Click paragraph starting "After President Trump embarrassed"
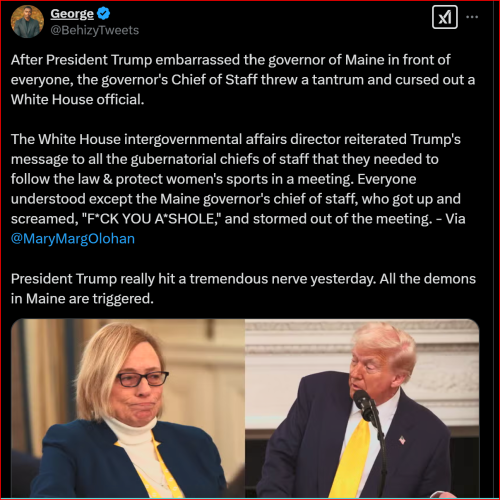The height and width of the screenshot is (500, 500). click(243, 80)
